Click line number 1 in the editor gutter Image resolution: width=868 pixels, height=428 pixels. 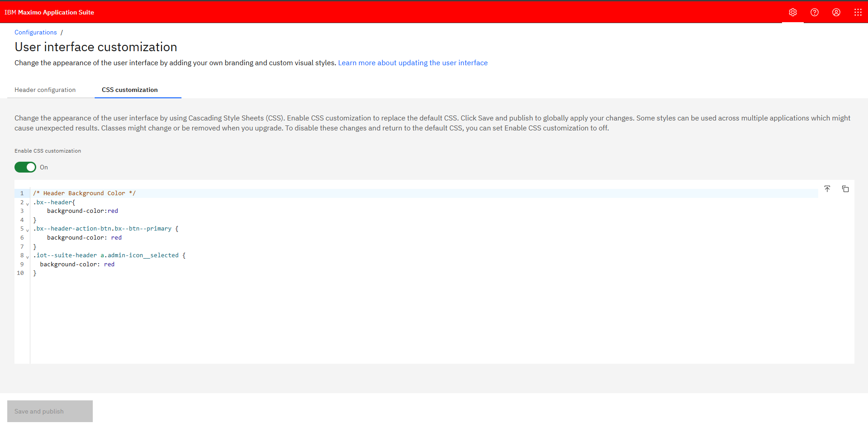pos(22,193)
